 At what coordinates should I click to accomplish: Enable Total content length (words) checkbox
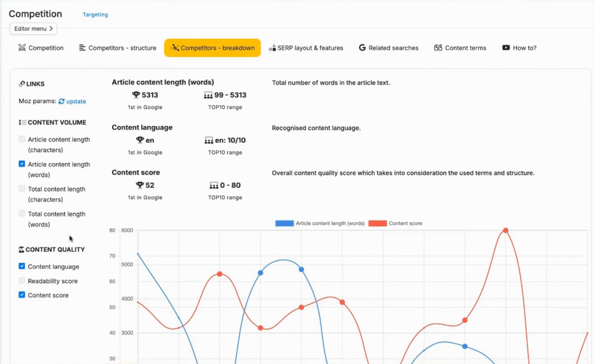[x=21, y=214]
